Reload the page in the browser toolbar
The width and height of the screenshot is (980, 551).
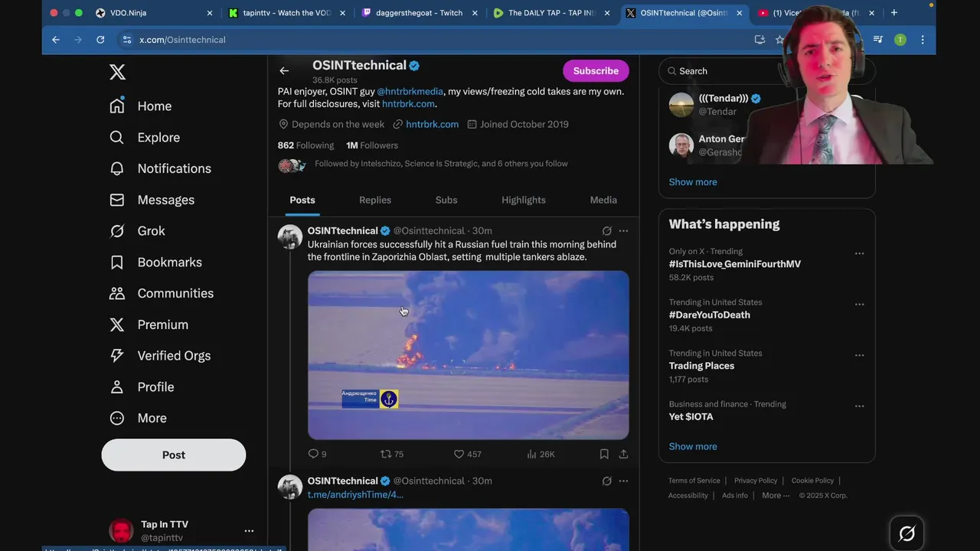pyautogui.click(x=100, y=40)
